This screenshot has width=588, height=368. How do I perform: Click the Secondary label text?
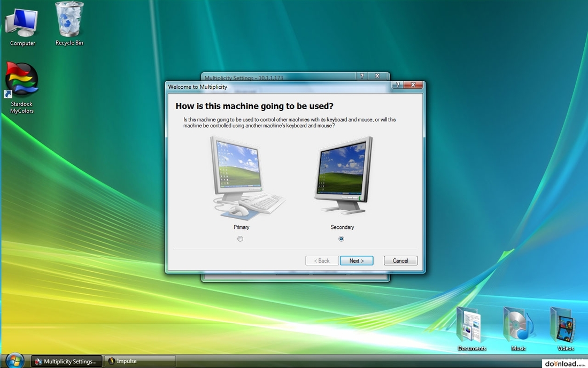342,227
